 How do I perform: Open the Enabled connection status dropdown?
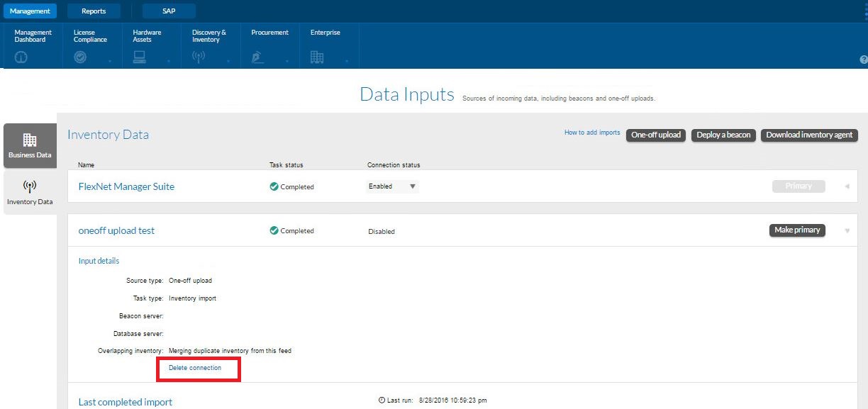click(392, 186)
